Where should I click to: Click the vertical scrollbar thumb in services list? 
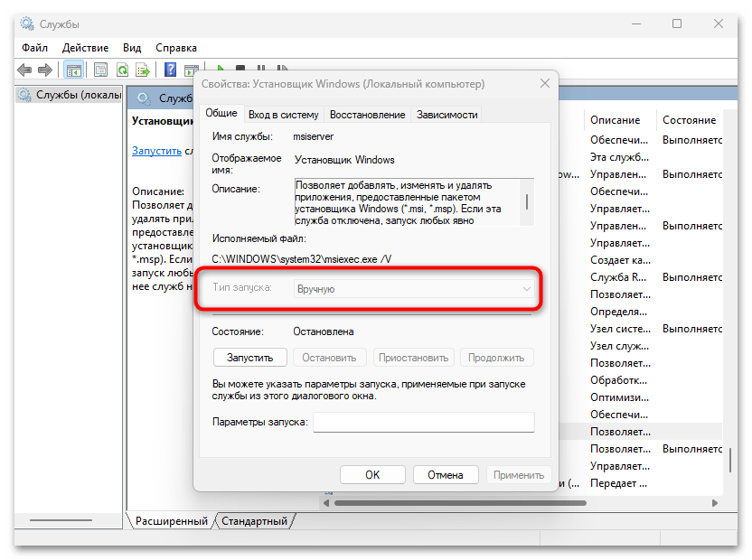pyautogui.click(x=730, y=461)
